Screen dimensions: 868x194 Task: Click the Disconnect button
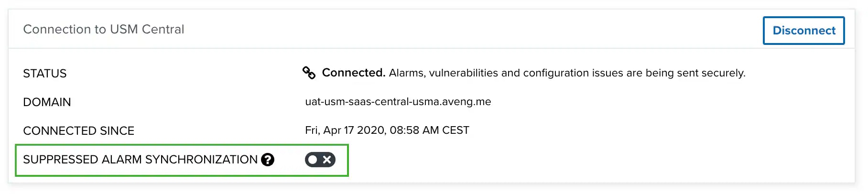pos(803,31)
